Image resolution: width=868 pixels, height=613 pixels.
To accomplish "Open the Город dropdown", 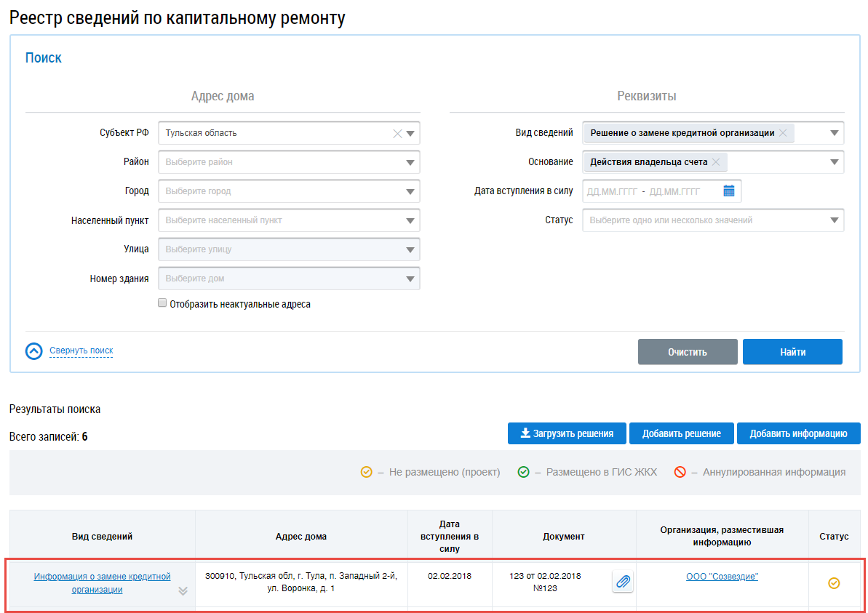I will [289, 191].
